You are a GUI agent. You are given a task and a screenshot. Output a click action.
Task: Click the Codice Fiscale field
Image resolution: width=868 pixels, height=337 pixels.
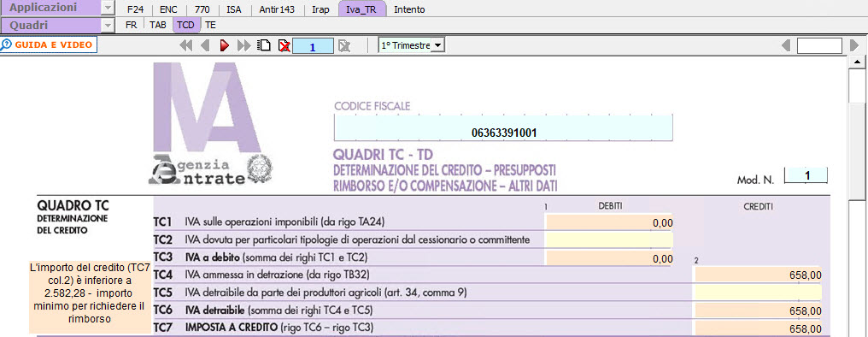coord(503,128)
